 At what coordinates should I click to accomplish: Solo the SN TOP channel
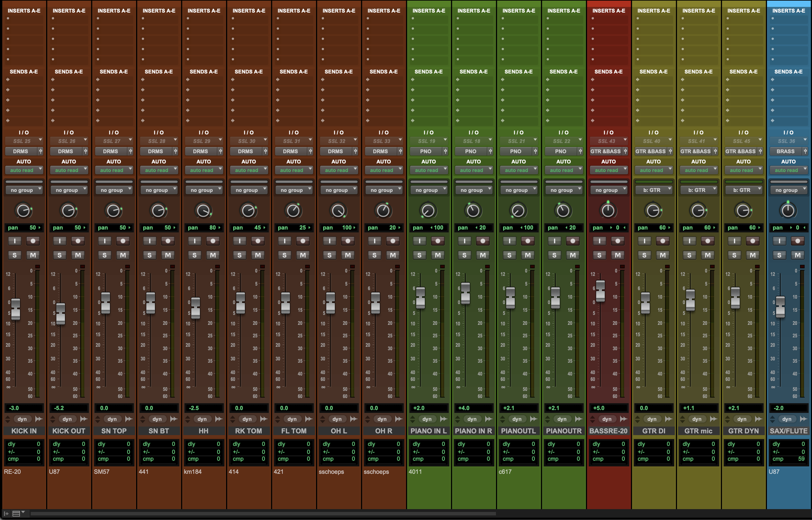click(104, 255)
